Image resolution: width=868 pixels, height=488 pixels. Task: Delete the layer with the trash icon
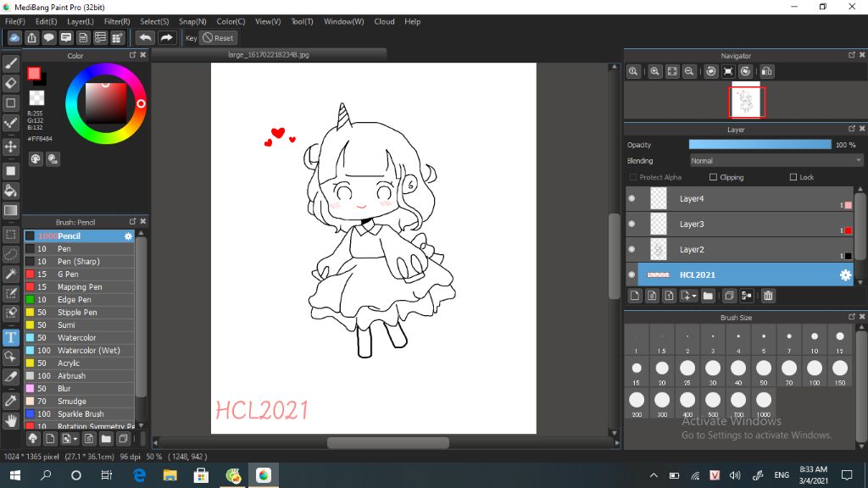point(768,296)
